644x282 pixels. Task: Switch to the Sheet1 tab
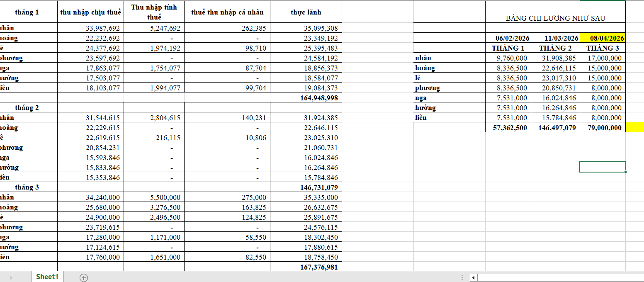[x=47, y=277]
